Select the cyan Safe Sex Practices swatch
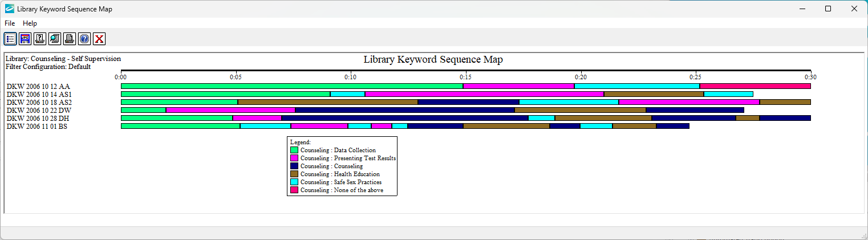Image resolution: width=868 pixels, height=240 pixels. pos(294,182)
